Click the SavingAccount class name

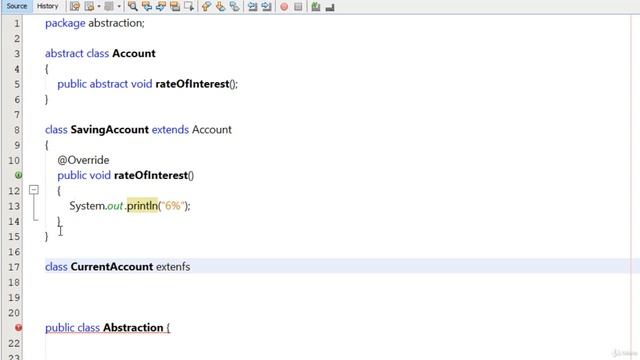click(x=109, y=130)
